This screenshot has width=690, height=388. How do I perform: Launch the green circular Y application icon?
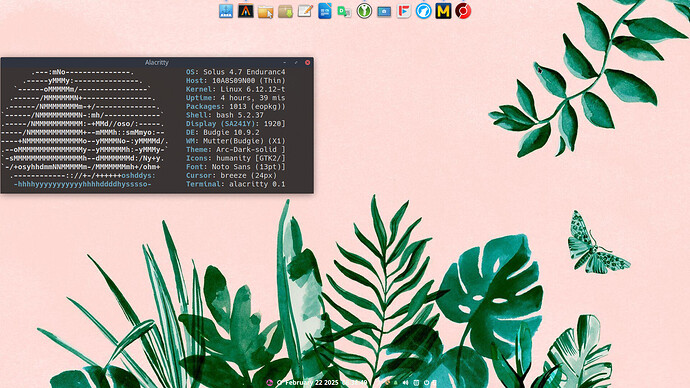364,11
